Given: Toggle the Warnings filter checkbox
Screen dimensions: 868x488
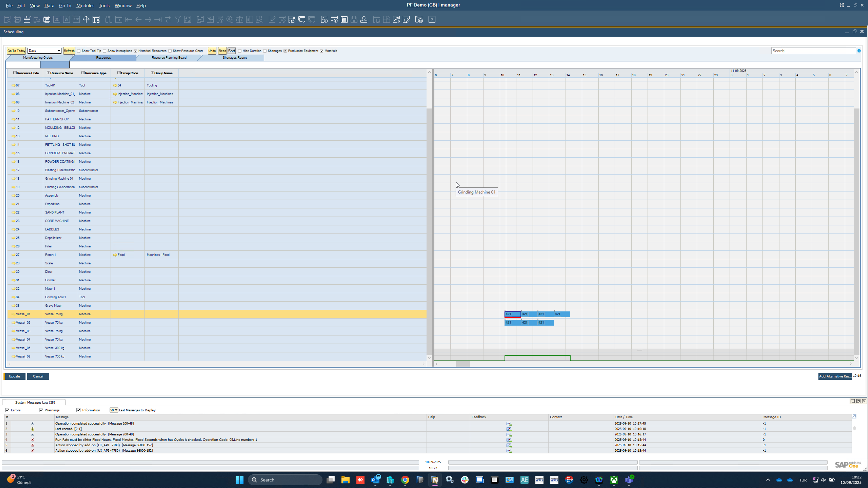Looking at the screenshot, I should click(41, 410).
